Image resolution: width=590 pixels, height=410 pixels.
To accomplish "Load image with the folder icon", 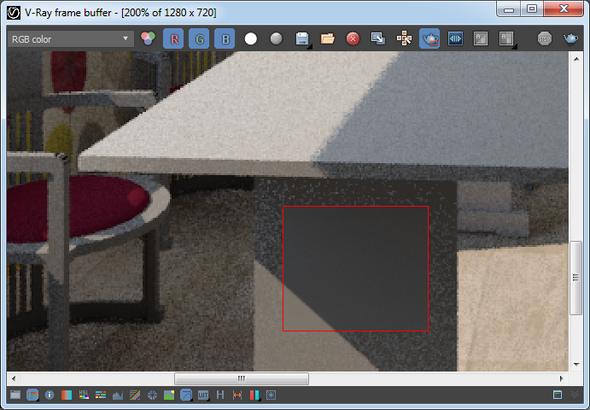I will click(327, 39).
